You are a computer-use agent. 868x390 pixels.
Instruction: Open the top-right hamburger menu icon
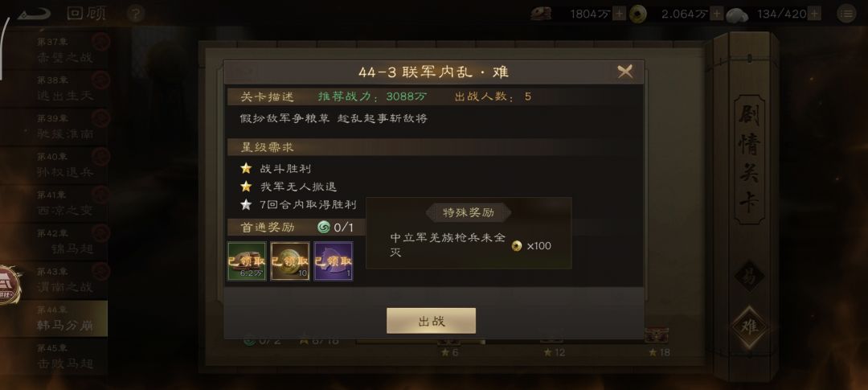click(x=845, y=14)
